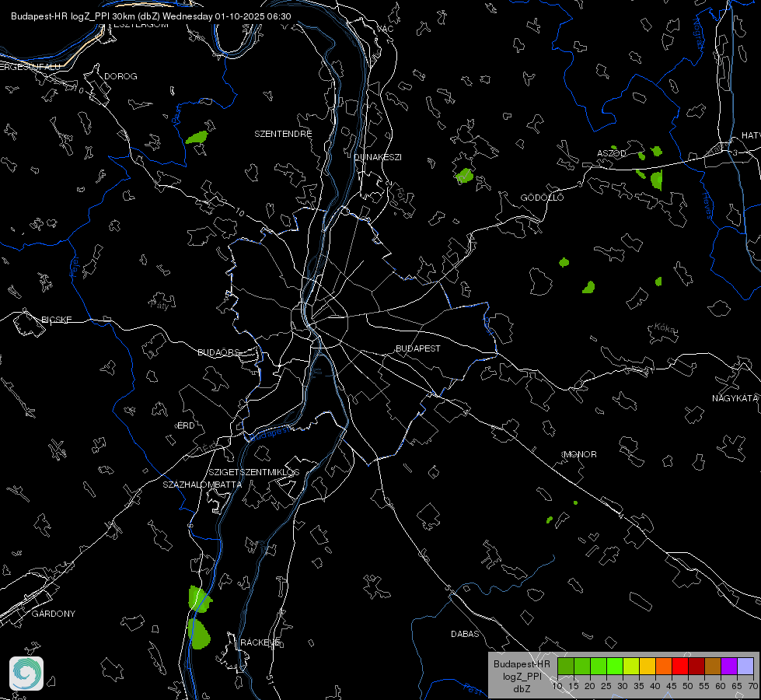Image resolution: width=761 pixels, height=700 pixels.
Task: Click the BICSKE town label
Action: (x=56, y=319)
